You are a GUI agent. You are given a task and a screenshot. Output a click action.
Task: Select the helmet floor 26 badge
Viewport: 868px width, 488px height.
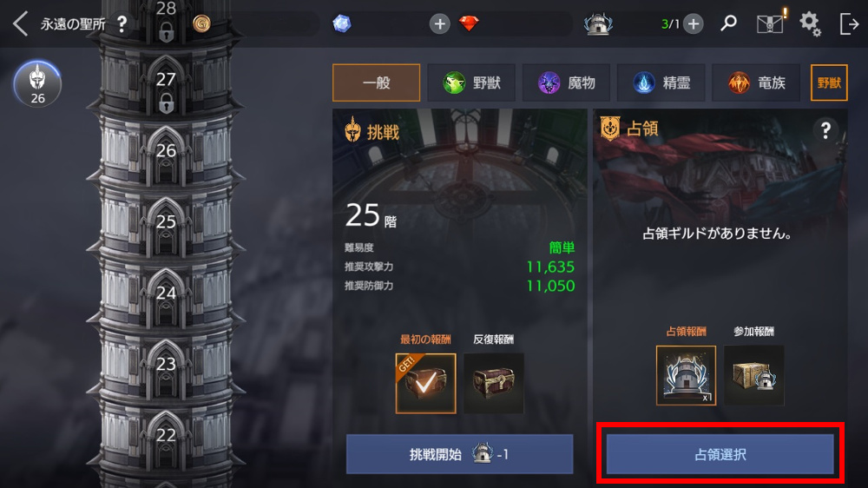coord(37,83)
